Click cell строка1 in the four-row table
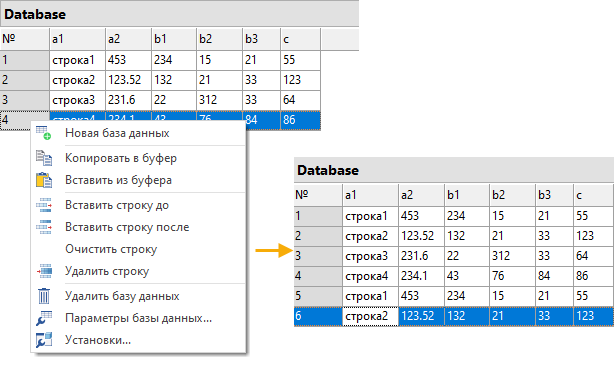Viewport: 616px width, 392px height. (x=77, y=60)
